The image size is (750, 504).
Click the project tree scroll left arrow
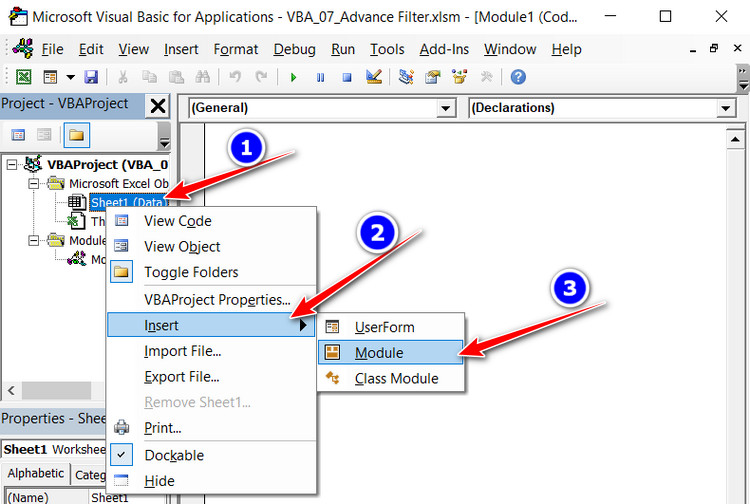[x=11, y=390]
